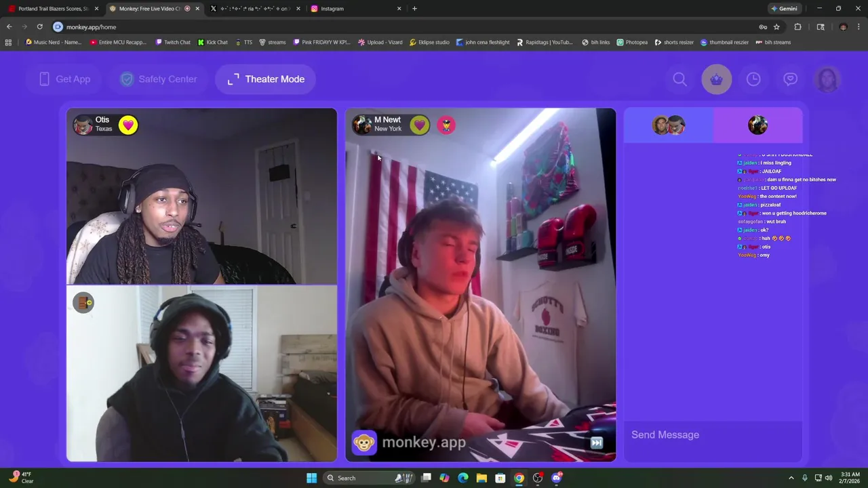Select the single avatar chat tab
The image size is (868, 488).
click(757, 125)
